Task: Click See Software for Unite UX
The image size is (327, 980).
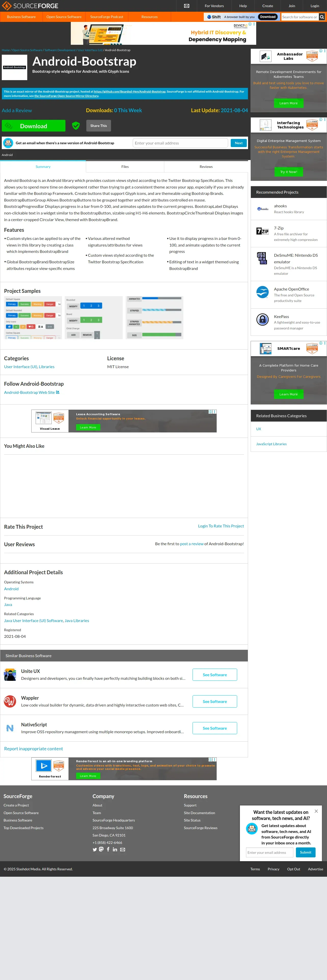Action: pos(215,674)
